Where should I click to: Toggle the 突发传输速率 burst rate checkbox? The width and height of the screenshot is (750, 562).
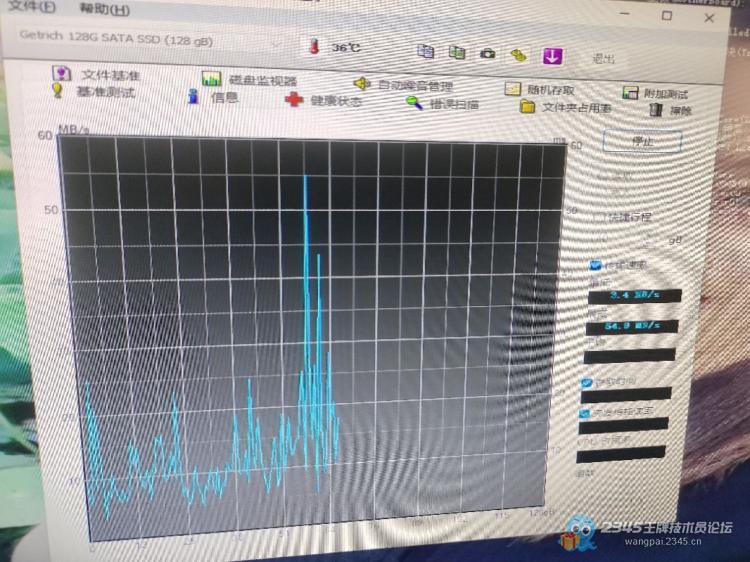pyautogui.click(x=585, y=411)
